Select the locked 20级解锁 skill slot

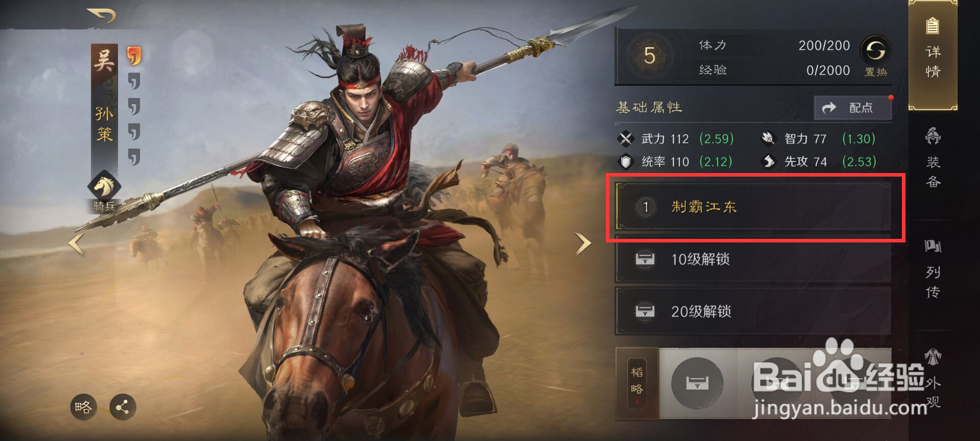[753, 311]
